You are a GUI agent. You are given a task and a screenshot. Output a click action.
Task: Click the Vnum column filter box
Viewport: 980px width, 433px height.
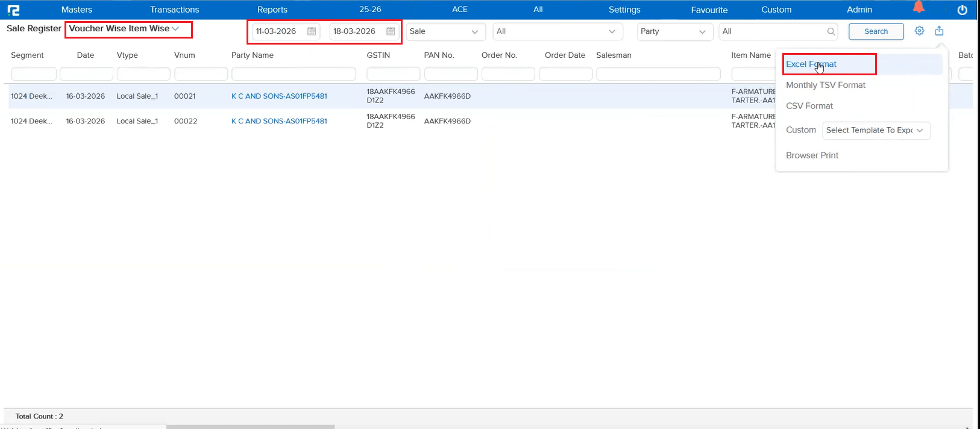201,73
